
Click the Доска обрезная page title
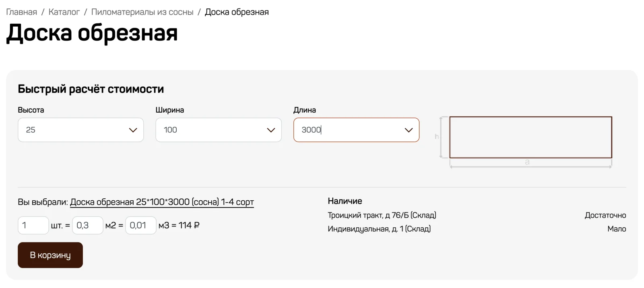92,33
